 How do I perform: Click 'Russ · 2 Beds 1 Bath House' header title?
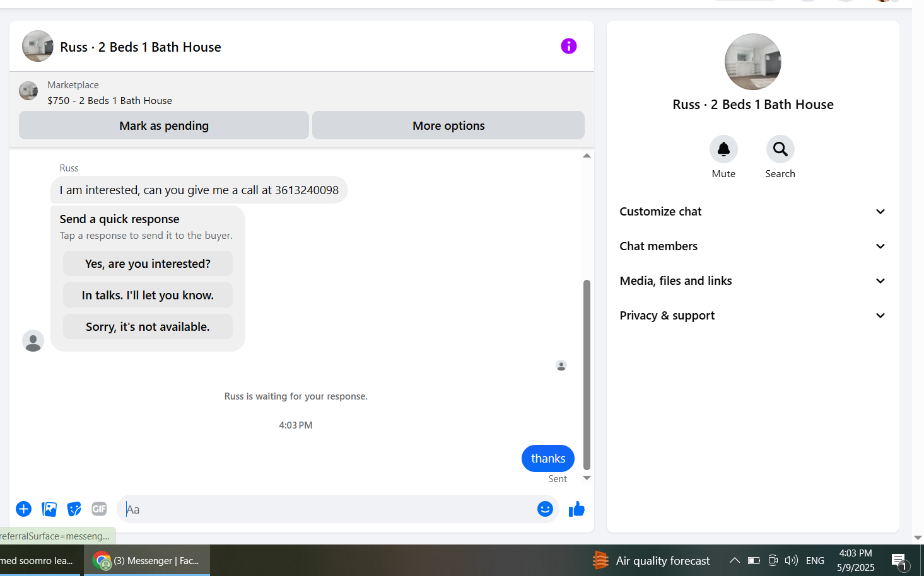[141, 47]
